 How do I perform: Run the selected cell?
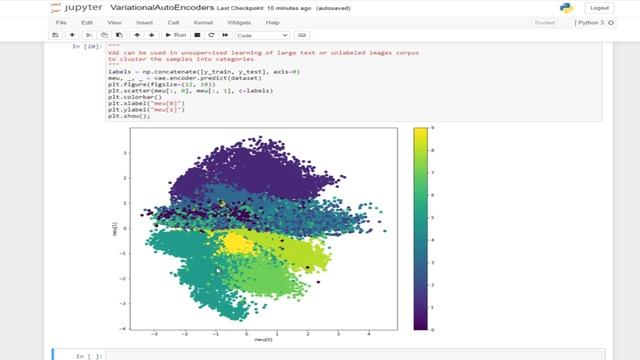pyautogui.click(x=176, y=35)
